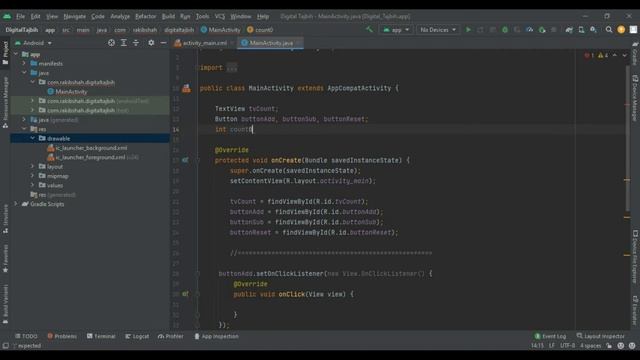Click the warnings indicator in editor corner
Screen dimensions: 640x360
(x=603, y=56)
